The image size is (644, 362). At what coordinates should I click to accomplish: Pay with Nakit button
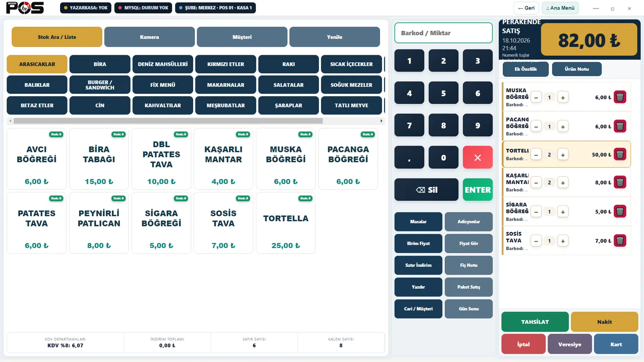(x=605, y=322)
